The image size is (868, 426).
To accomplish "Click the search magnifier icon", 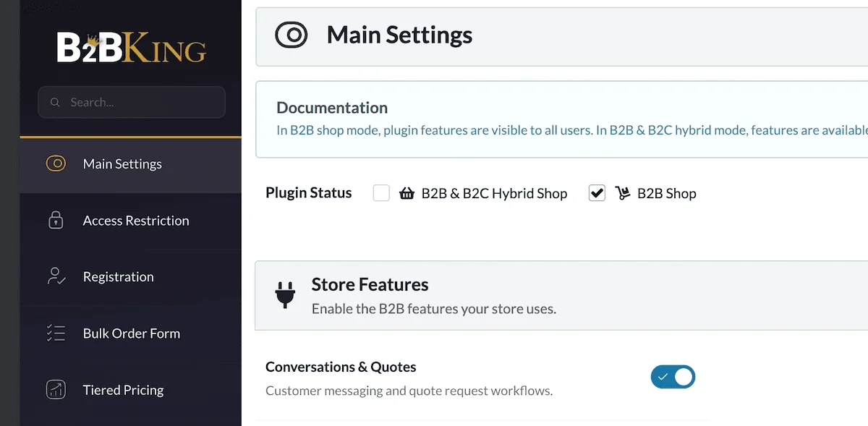I will [x=55, y=102].
